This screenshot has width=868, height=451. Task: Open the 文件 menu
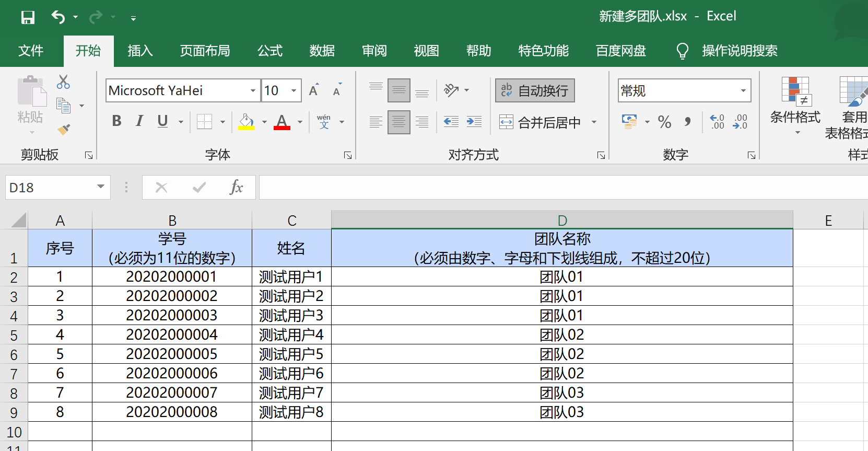31,51
